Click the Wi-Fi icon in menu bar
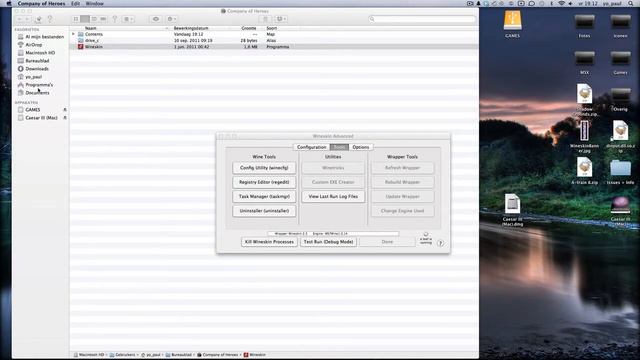Viewport: 640px width, 360px height. [x=562, y=3]
